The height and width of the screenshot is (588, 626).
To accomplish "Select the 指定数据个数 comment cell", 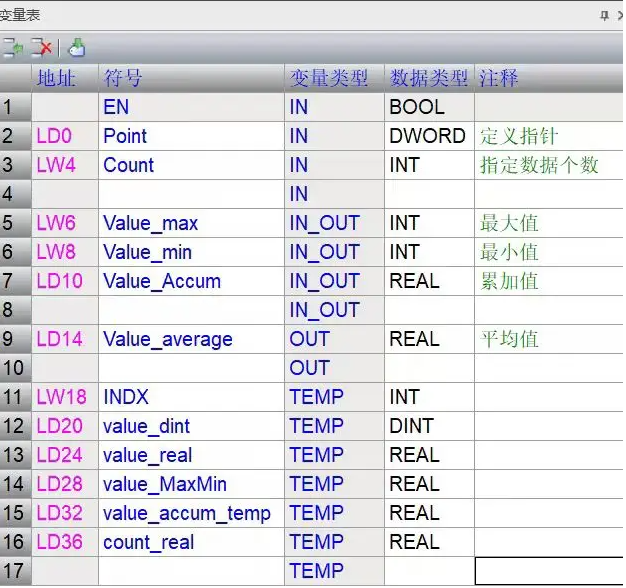I will click(549, 165).
